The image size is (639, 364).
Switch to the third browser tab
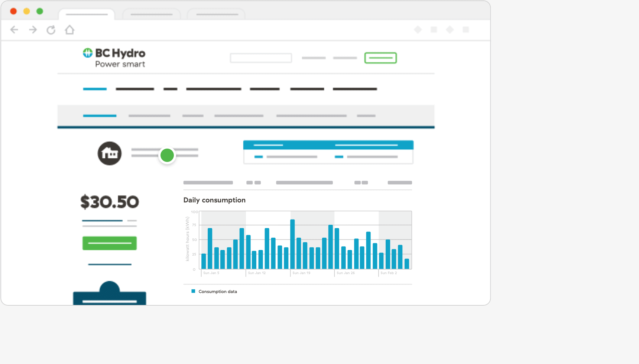pos(217,14)
